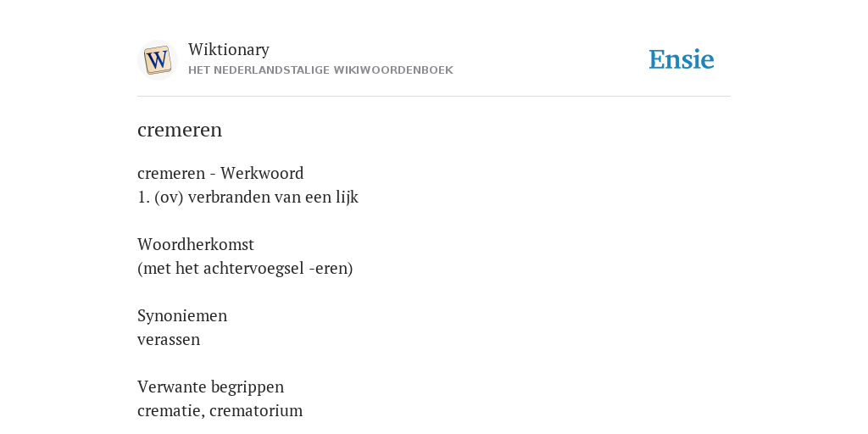Click the word 'lijk' in definition
The width and height of the screenshot is (868, 434).
[x=347, y=198]
